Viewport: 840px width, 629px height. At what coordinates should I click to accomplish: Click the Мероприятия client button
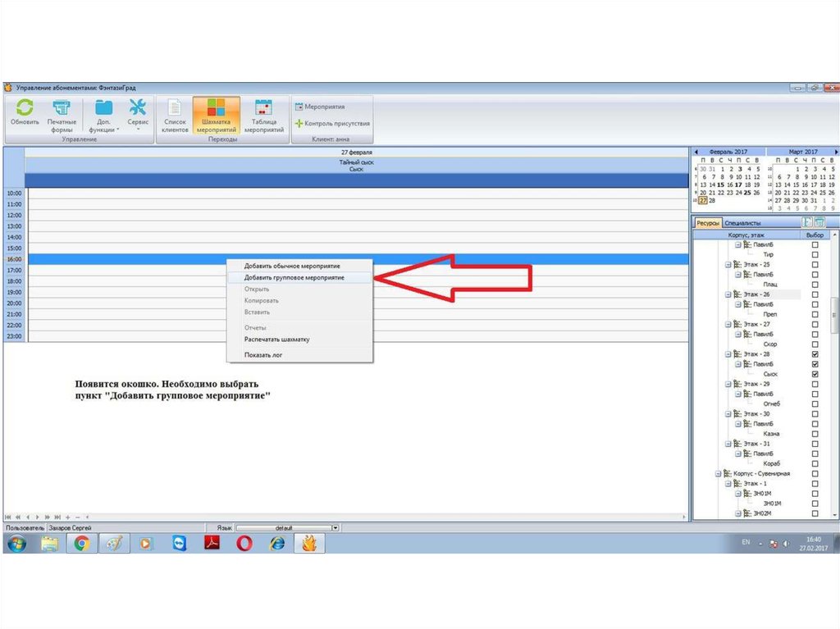[x=321, y=107]
